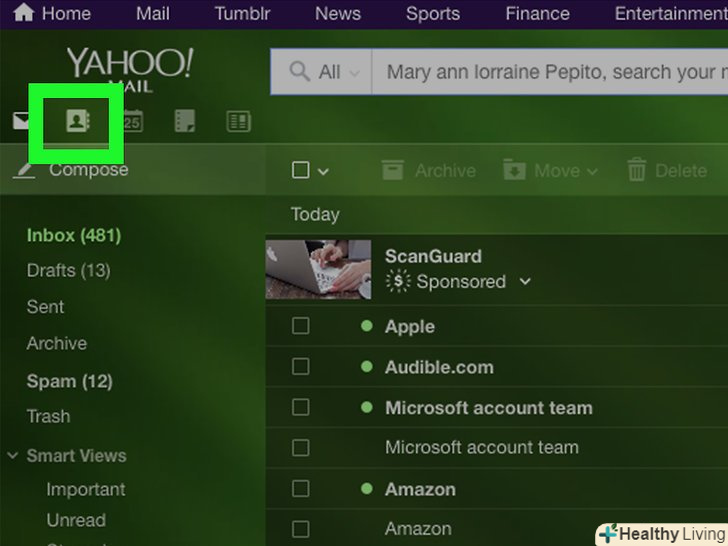Image resolution: width=728 pixels, height=546 pixels.
Task: Check the Audible.com email checkbox
Action: 301,367
